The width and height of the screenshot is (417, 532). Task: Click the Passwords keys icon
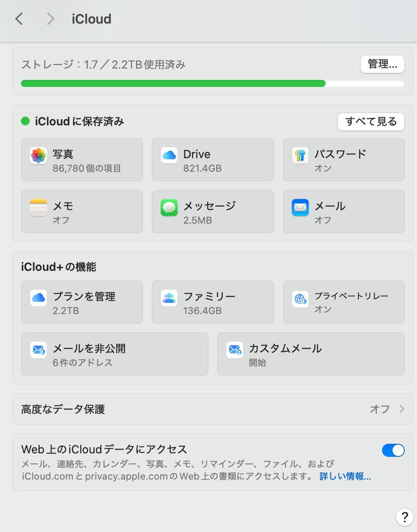300,155
